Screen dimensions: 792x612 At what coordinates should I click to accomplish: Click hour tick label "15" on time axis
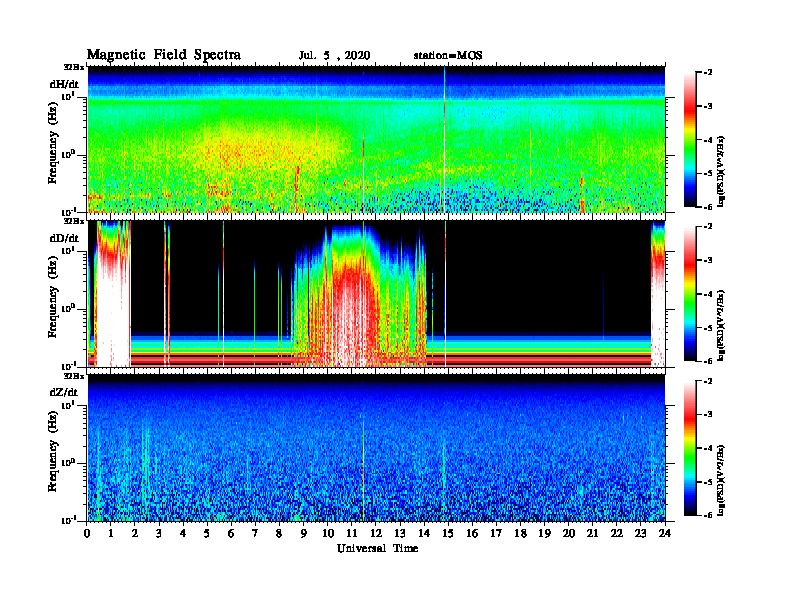point(448,534)
